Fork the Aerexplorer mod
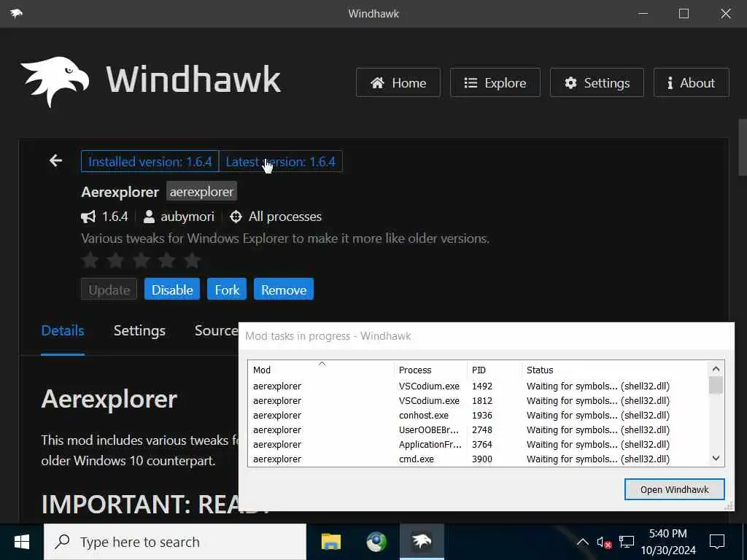Screen dimensions: 747x560 (x=227, y=289)
